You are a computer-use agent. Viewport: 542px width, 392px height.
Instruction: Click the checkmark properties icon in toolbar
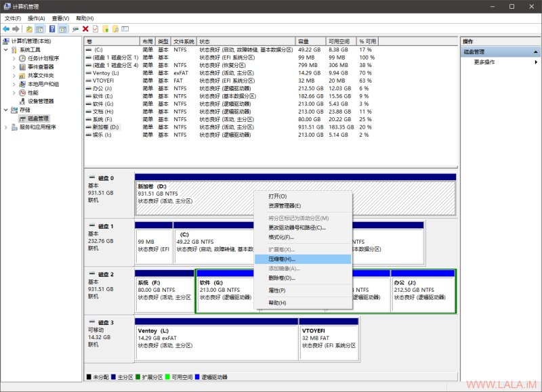pyautogui.click(x=96, y=29)
